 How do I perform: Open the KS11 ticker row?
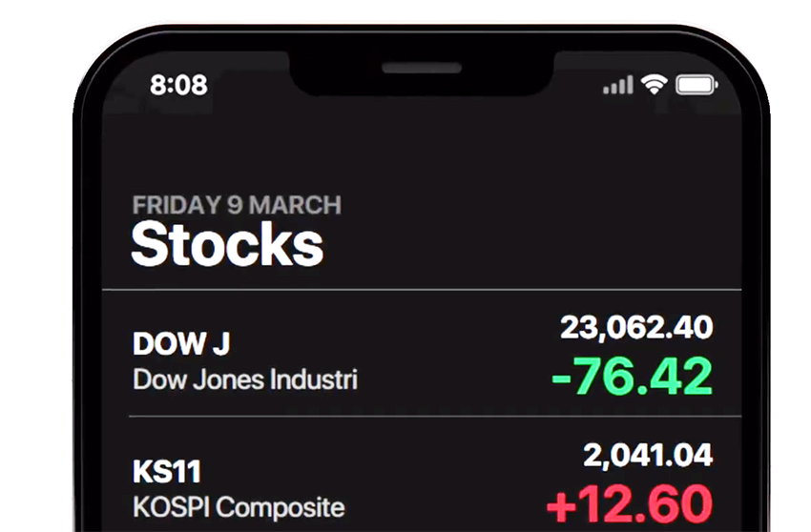422,474
